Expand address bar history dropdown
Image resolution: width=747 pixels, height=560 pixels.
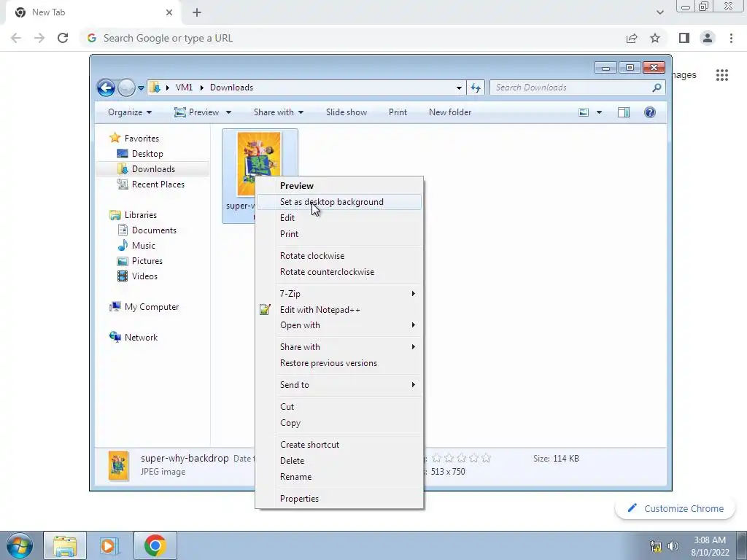[x=459, y=87]
